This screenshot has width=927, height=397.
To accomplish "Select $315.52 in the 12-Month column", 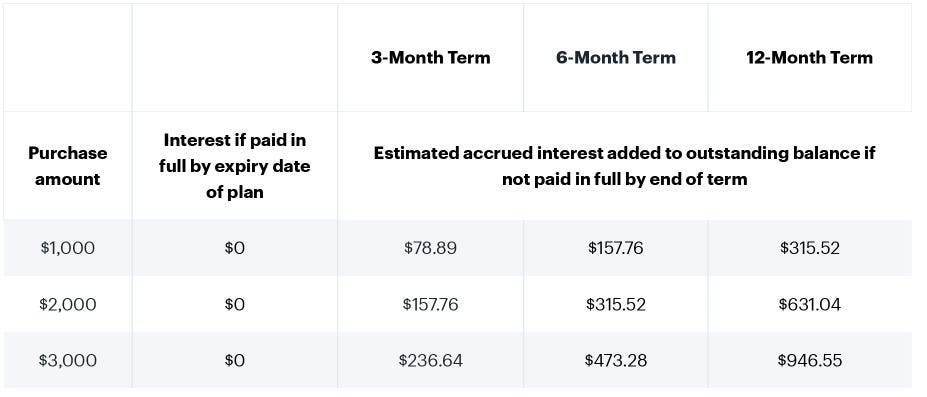I will pos(809,248).
